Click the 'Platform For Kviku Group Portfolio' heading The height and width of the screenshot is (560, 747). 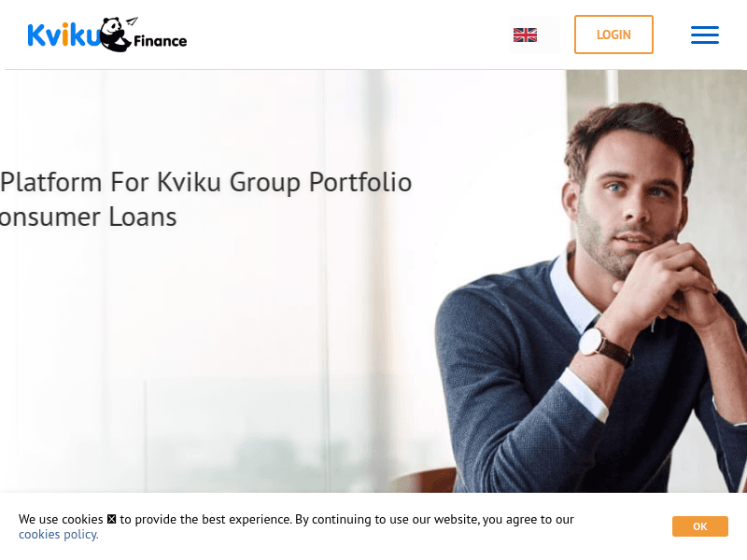(205, 183)
